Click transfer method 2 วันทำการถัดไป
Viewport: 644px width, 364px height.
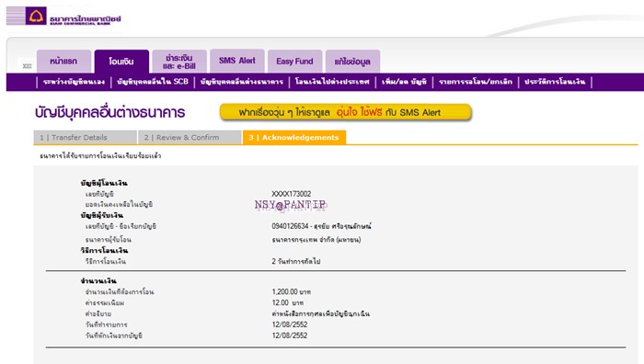(x=296, y=261)
